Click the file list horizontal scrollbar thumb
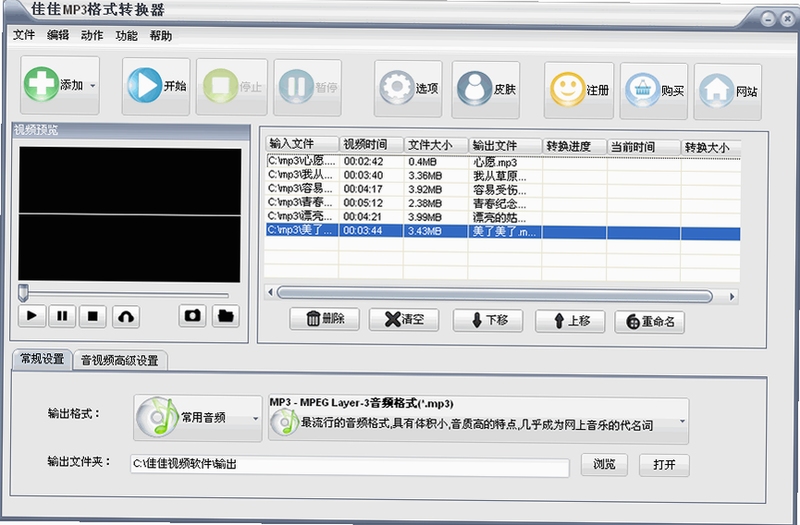 494,295
